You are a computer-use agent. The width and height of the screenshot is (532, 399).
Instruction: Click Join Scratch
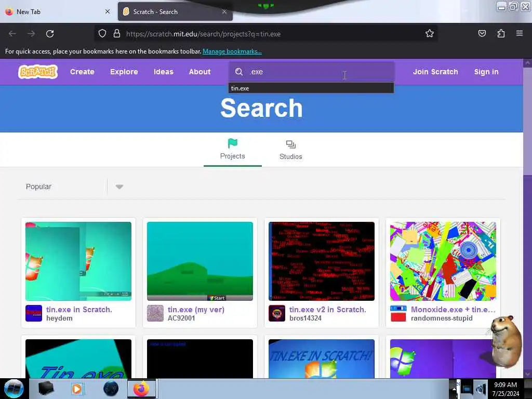pyautogui.click(x=435, y=72)
